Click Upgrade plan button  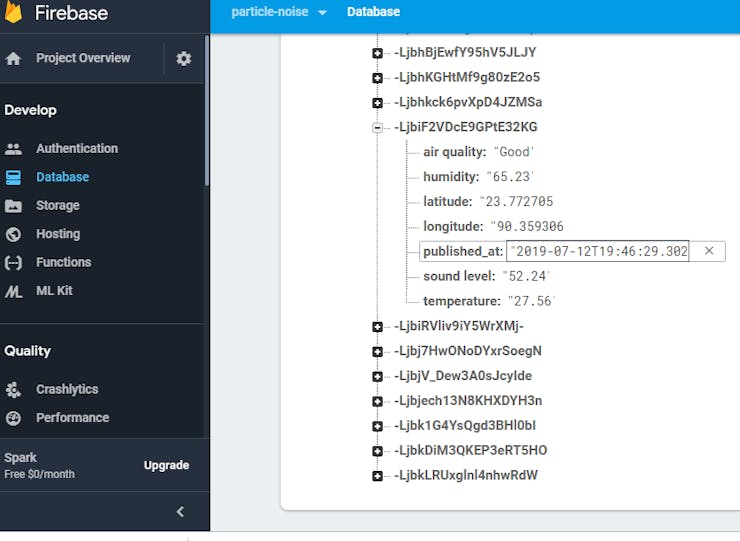166,465
